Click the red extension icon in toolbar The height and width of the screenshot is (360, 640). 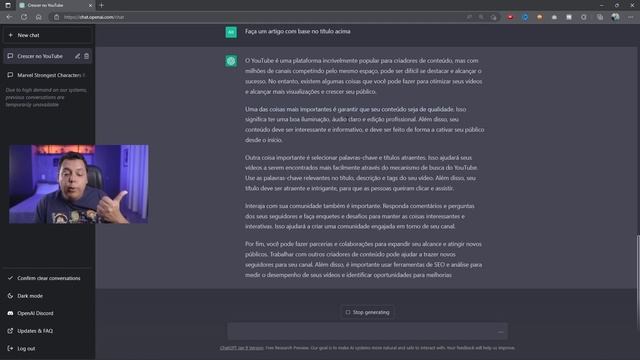tap(510, 17)
